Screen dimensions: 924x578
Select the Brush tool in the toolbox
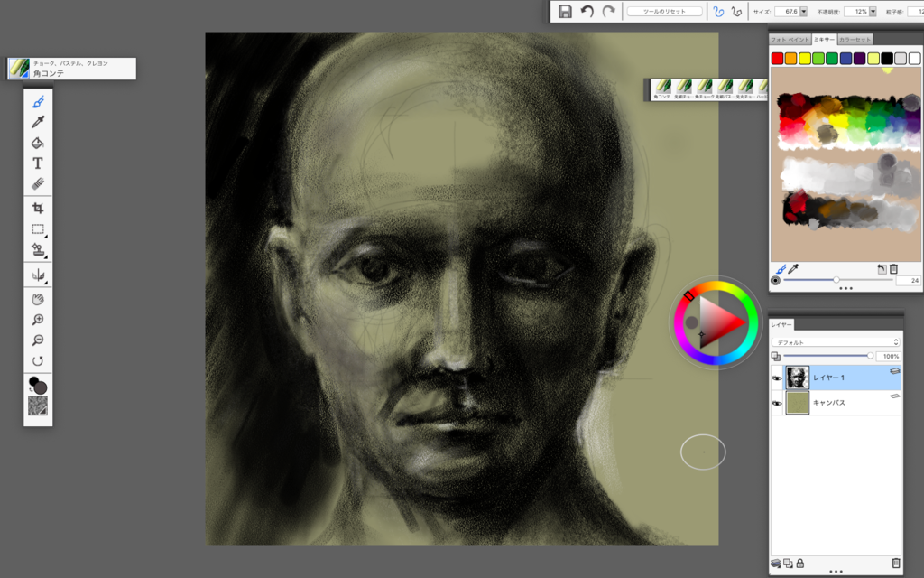click(x=38, y=102)
